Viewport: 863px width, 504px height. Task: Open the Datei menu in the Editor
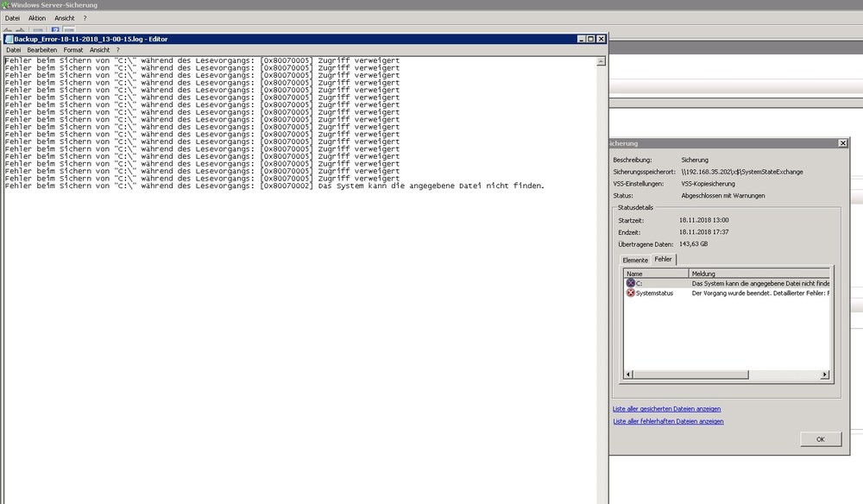(14, 50)
